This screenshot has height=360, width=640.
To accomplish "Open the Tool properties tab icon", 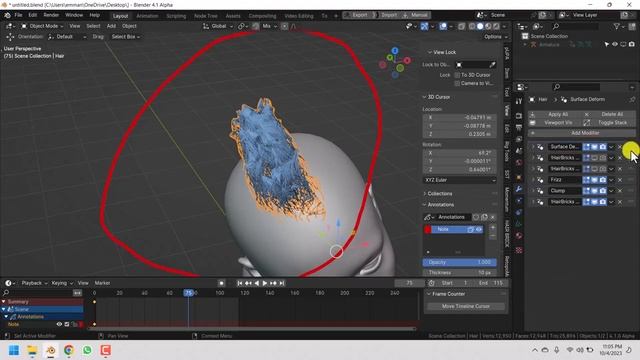I will coord(518,101).
